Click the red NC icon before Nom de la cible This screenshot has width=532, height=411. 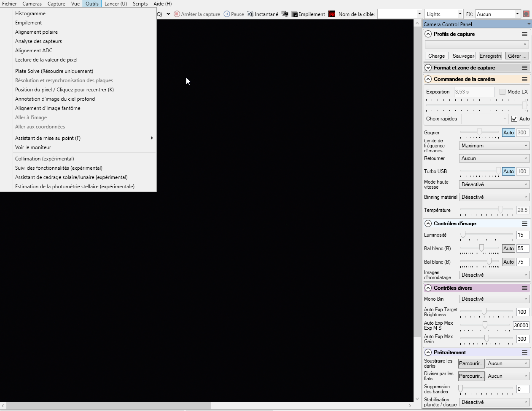332,14
